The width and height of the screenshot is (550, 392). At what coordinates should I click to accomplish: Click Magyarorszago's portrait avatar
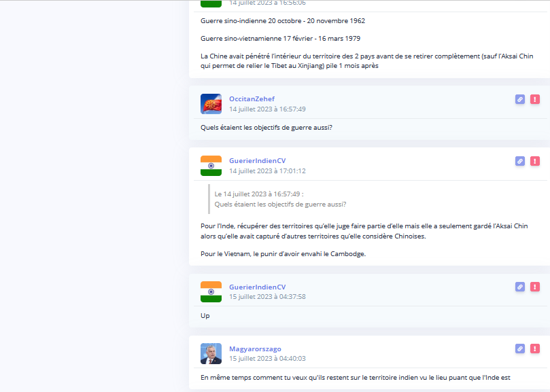[x=211, y=354]
